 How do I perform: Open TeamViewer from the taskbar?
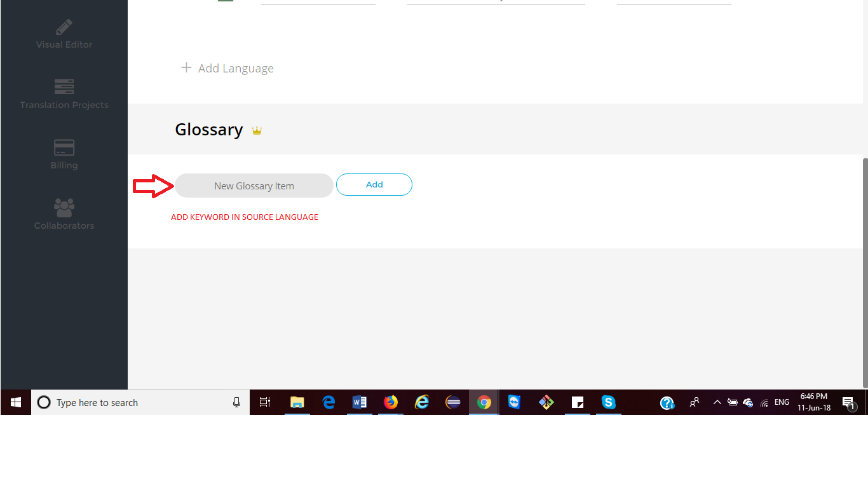point(514,402)
